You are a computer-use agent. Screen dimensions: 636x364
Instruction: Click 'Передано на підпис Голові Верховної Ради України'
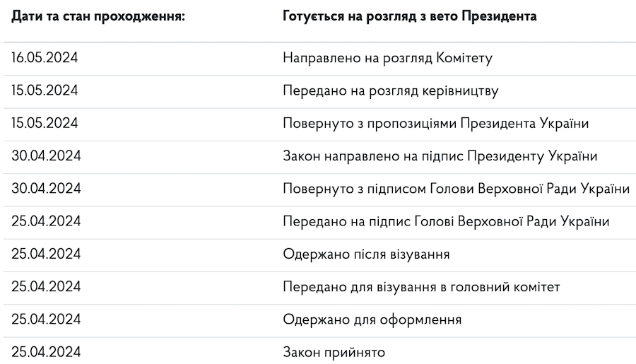(446, 221)
